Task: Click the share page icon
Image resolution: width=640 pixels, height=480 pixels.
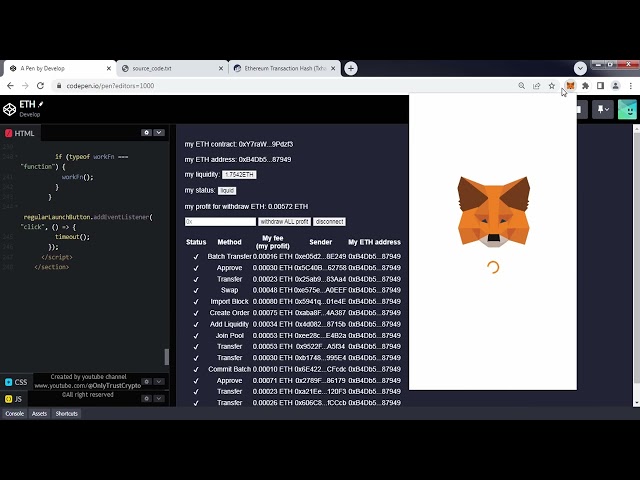Action: pyautogui.click(x=536, y=86)
